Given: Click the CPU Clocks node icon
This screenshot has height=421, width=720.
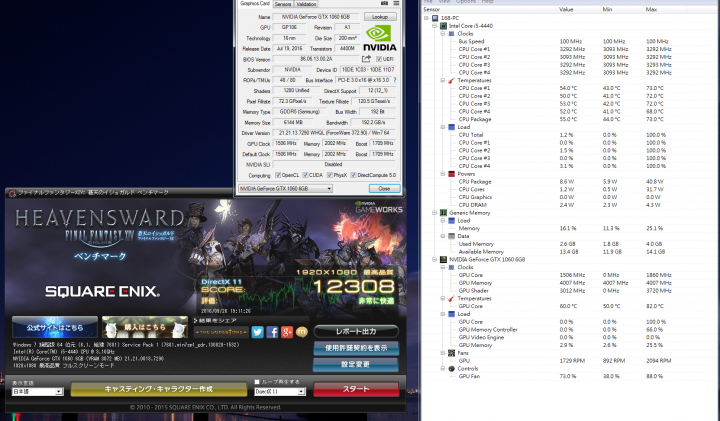Looking at the screenshot, I should tap(451, 34).
